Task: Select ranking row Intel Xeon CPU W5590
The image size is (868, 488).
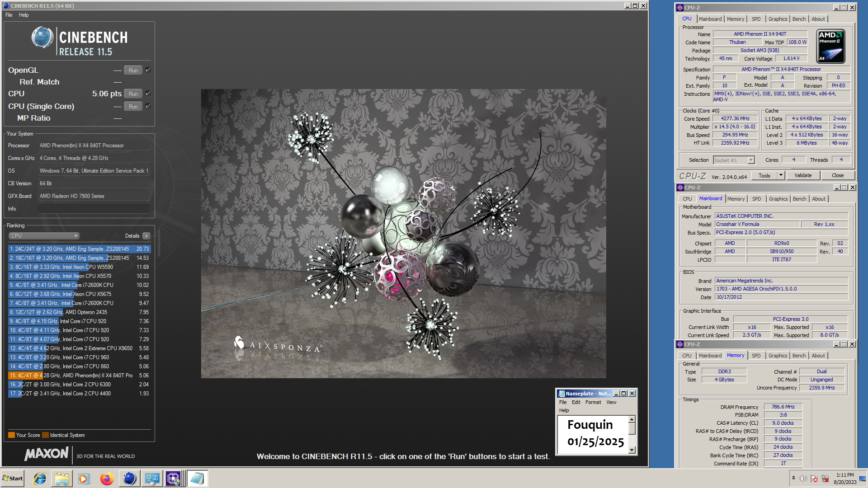Action: [x=79, y=267]
